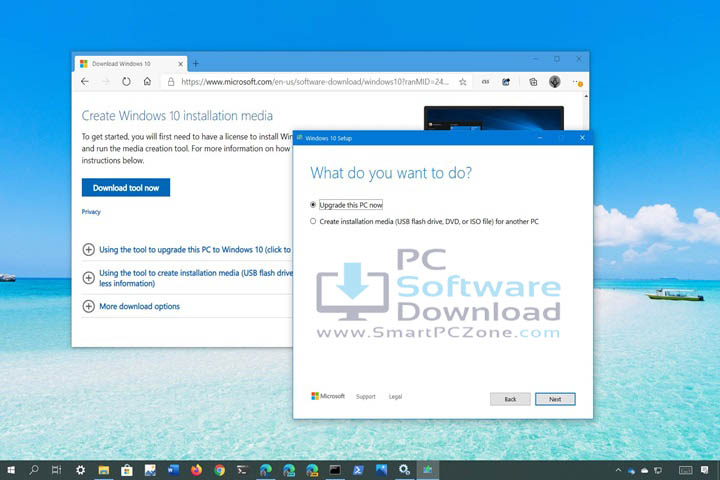Open File Explorer from the taskbar
This screenshot has height=480, width=720.
pyautogui.click(x=104, y=470)
